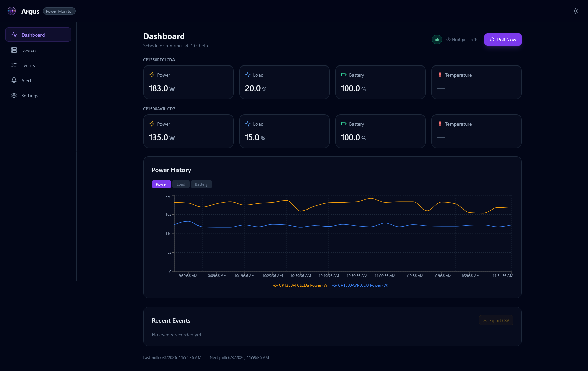Click the No events recorded yet message
588x371 pixels.
[177, 335]
